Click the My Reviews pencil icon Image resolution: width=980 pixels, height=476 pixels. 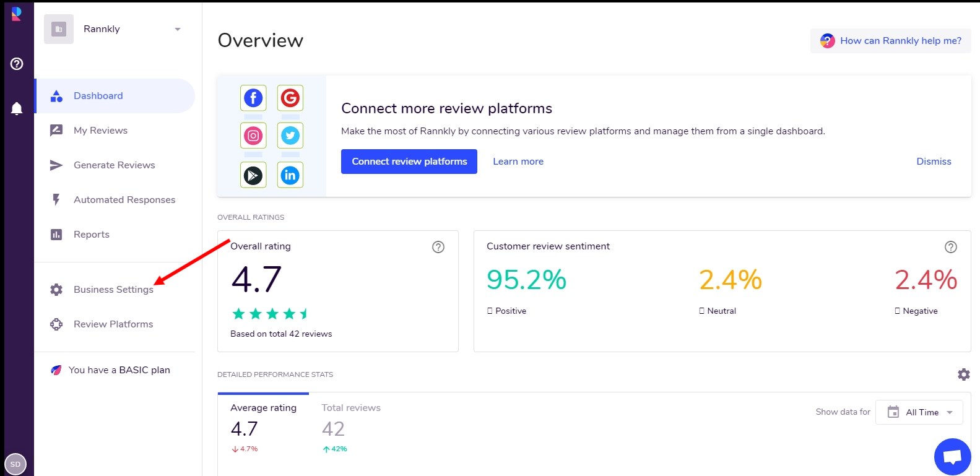(56, 131)
